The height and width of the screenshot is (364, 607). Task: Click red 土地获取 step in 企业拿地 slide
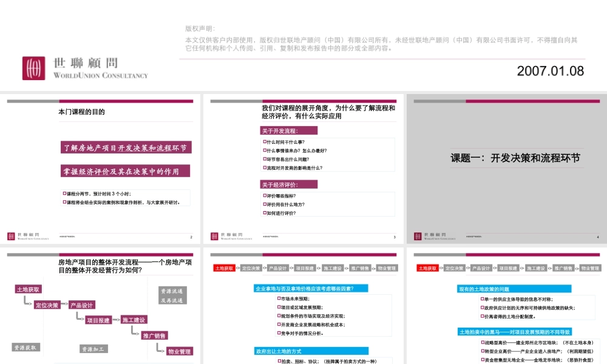pyautogui.click(x=225, y=268)
